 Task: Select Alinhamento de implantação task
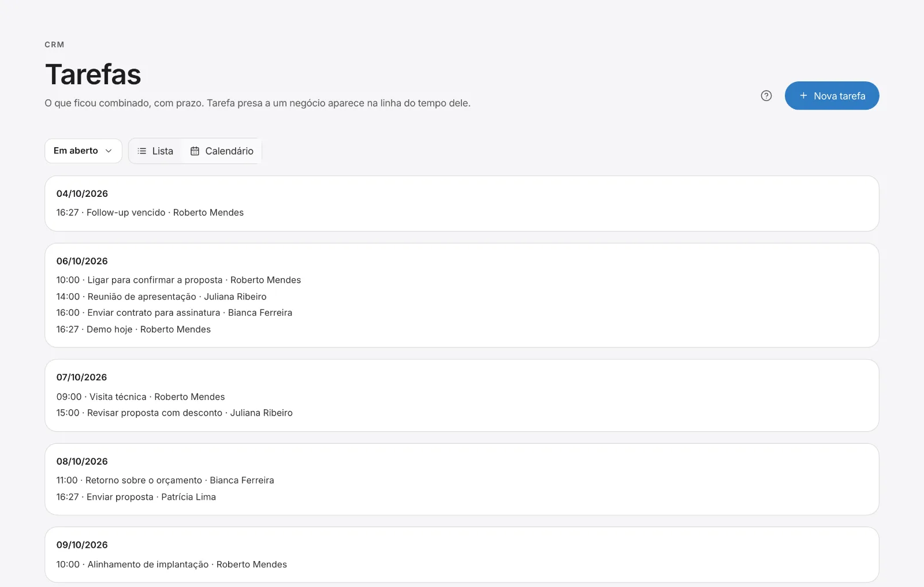(172, 564)
